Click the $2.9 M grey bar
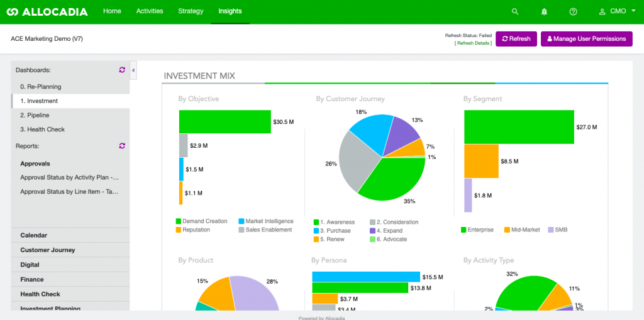Viewport: 644px width, 320px height. click(183, 145)
